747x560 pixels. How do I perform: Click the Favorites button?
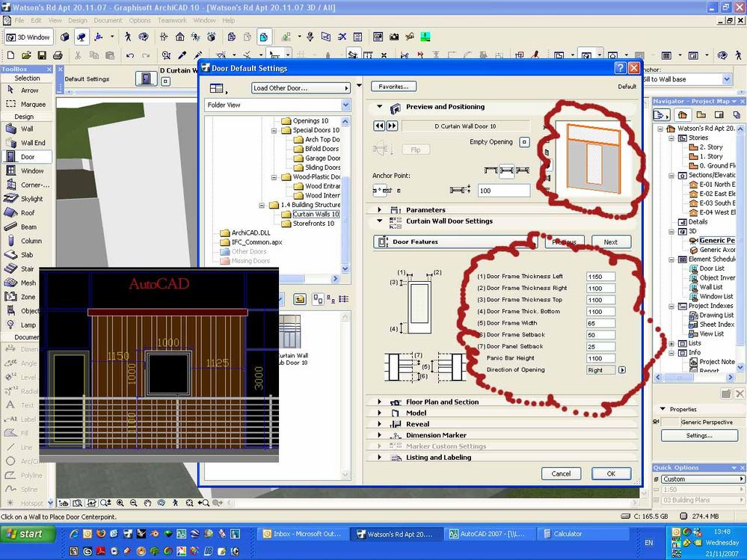tap(393, 87)
